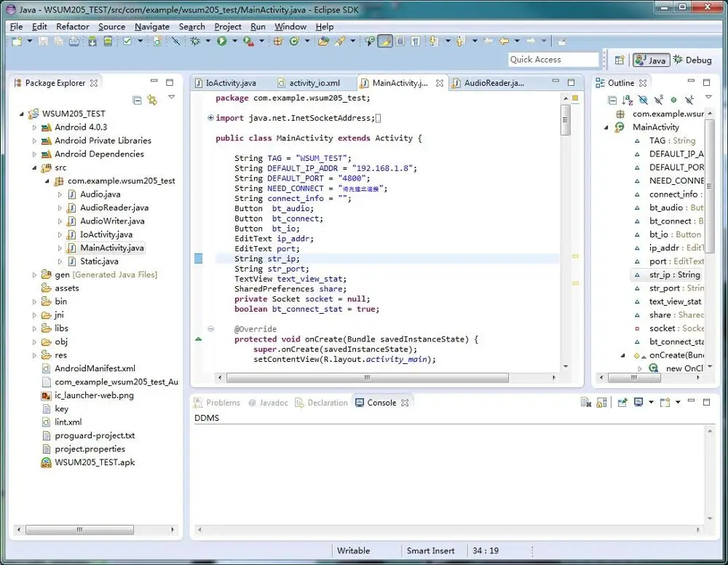Open the Debug button dropdown arrow
This screenshot has width=728, height=565.
[x=208, y=42]
